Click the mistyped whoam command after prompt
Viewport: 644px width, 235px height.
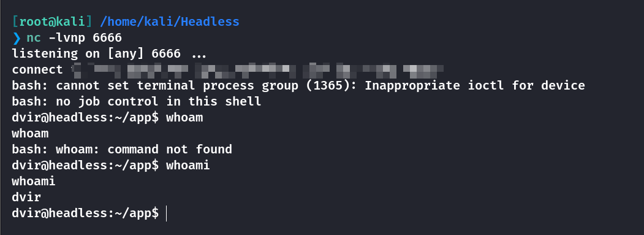[x=184, y=118]
